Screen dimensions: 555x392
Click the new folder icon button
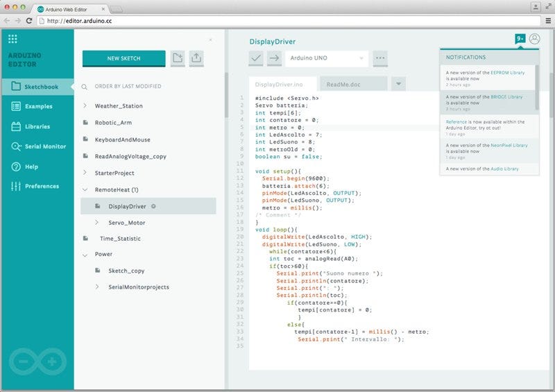[x=178, y=58]
